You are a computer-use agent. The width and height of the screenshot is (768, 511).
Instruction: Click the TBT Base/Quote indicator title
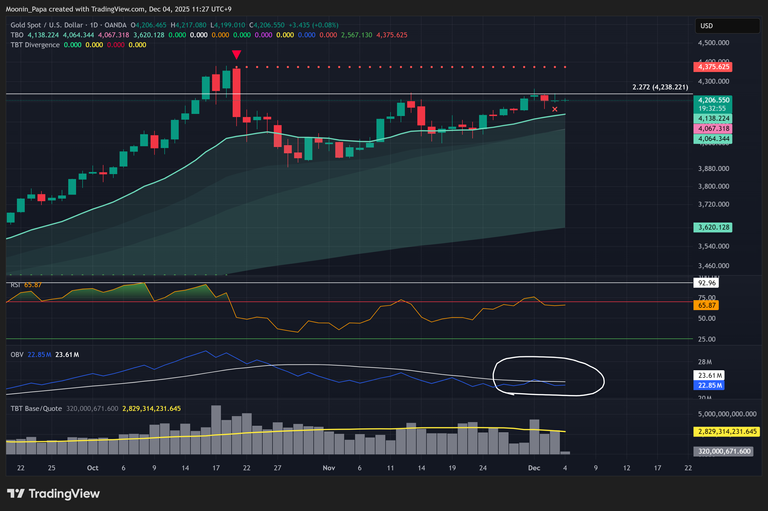coord(35,408)
